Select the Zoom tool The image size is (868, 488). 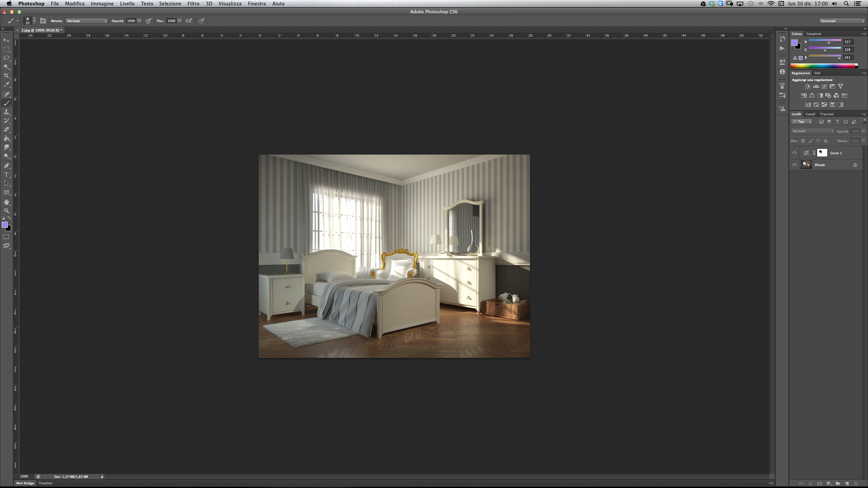pos(6,211)
